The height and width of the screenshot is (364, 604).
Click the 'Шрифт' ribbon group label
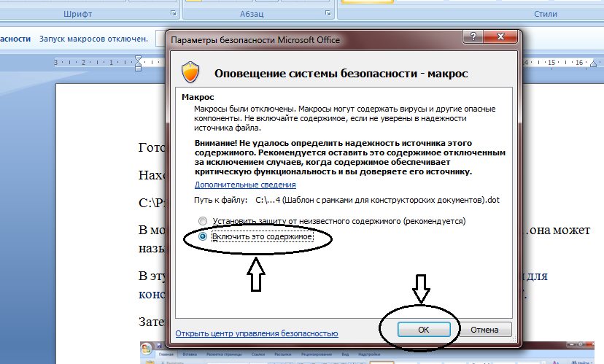coord(78,14)
